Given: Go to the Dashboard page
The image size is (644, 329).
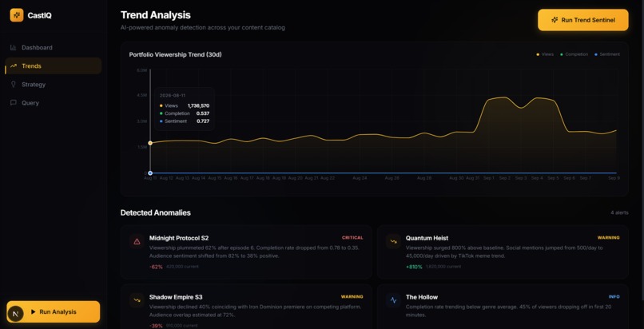Looking at the screenshot, I should [x=54, y=48].
